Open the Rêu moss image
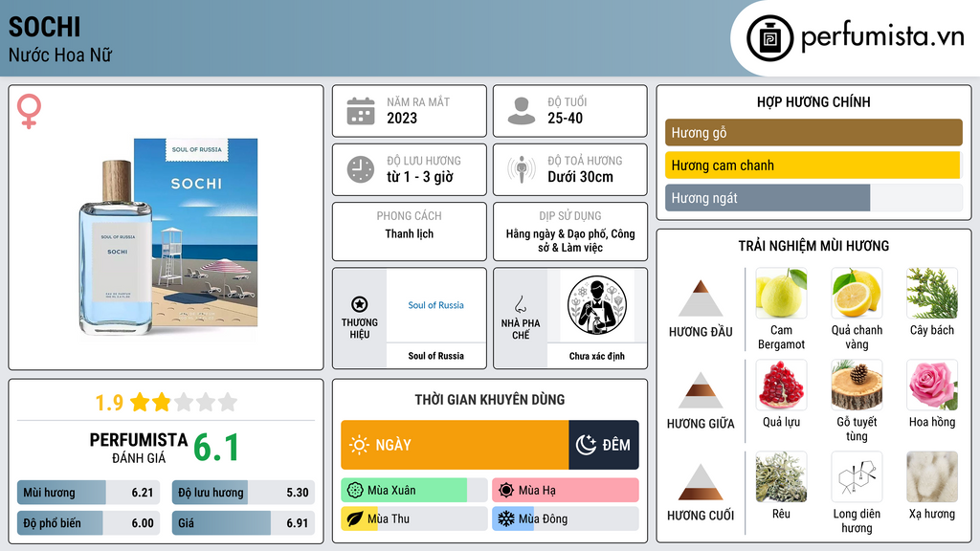The height and width of the screenshot is (551, 980). click(x=781, y=476)
